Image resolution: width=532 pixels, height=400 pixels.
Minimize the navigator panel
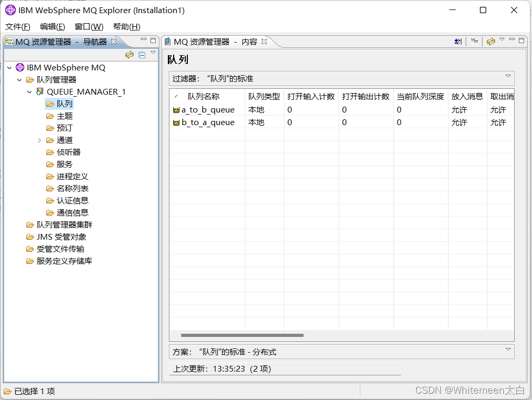tap(144, 39)
